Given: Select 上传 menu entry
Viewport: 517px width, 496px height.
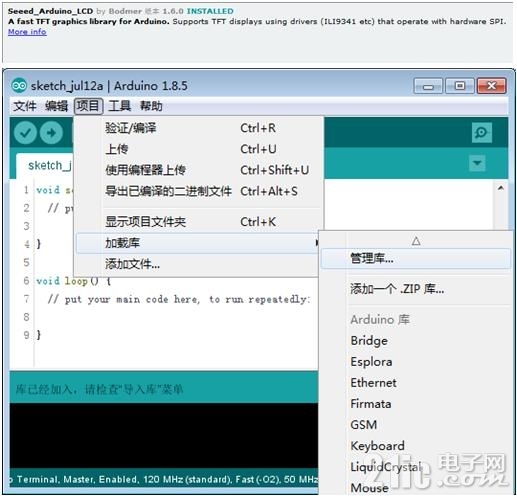Looking at the screenshot, I should click(x=198, y=149).
